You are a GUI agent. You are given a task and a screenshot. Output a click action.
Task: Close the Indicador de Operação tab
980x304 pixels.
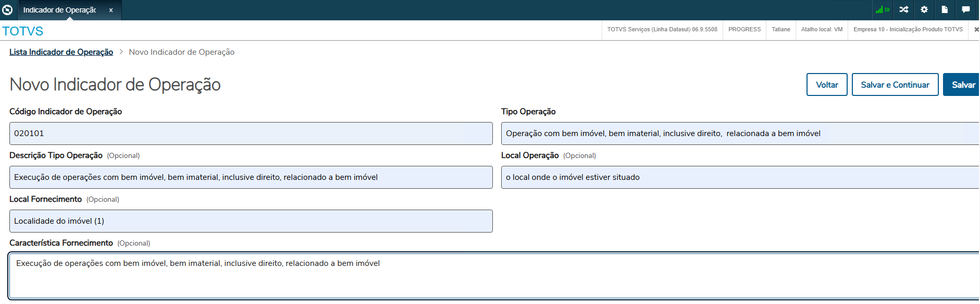(111, 10)
